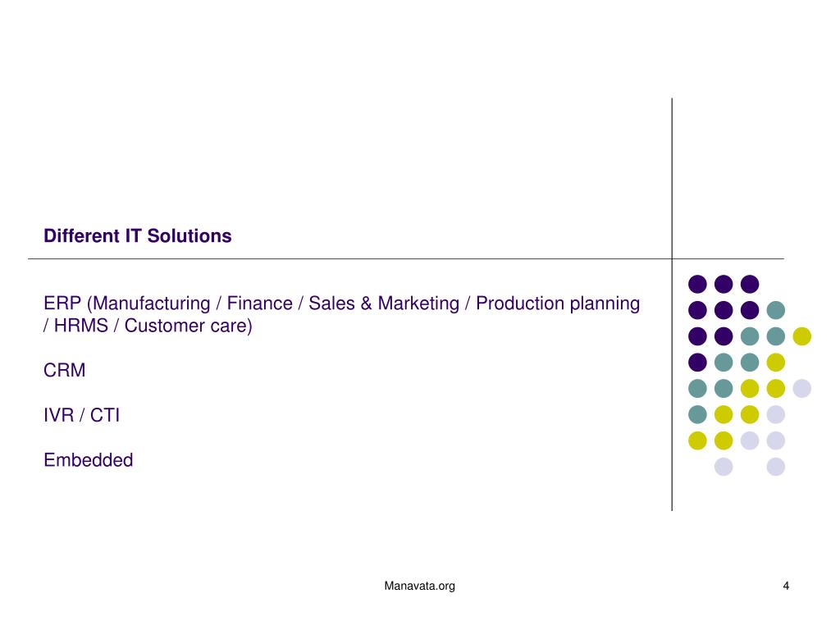
Task: Click the bottom-right lavender dot
Action: click(776, 467)
